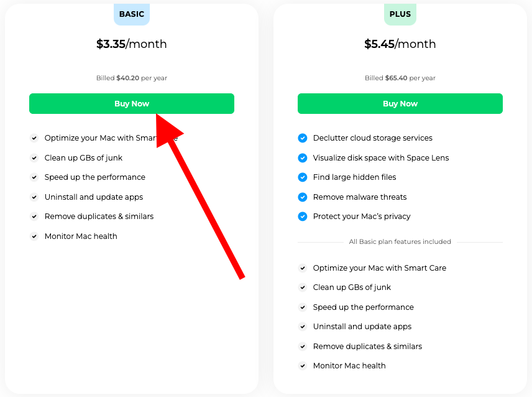Click Basic plan checkmark beside Clean up GBs of junk
Viewport: 532px width, 397px height.
point(34,158)
